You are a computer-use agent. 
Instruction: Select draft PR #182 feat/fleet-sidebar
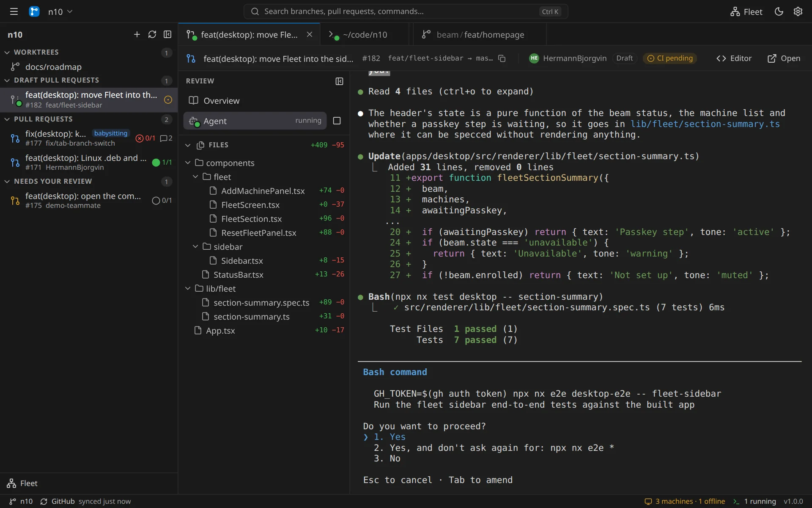tap(89, 99)
